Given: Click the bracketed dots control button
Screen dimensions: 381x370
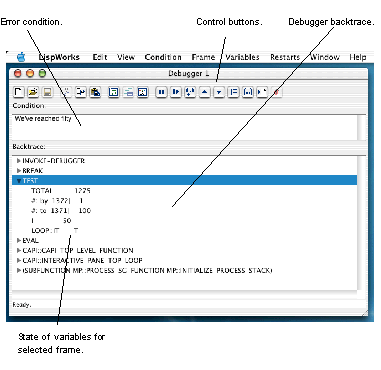Looking at the screenshot, I should (248, 92).
